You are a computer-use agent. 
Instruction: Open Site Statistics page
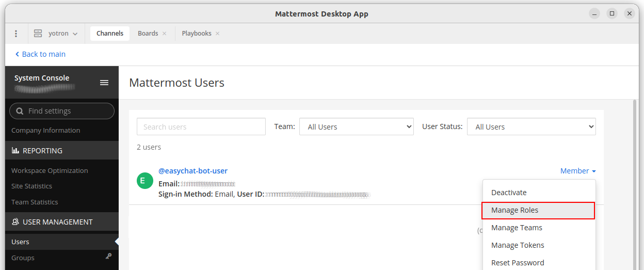click(x=31, y=186)
